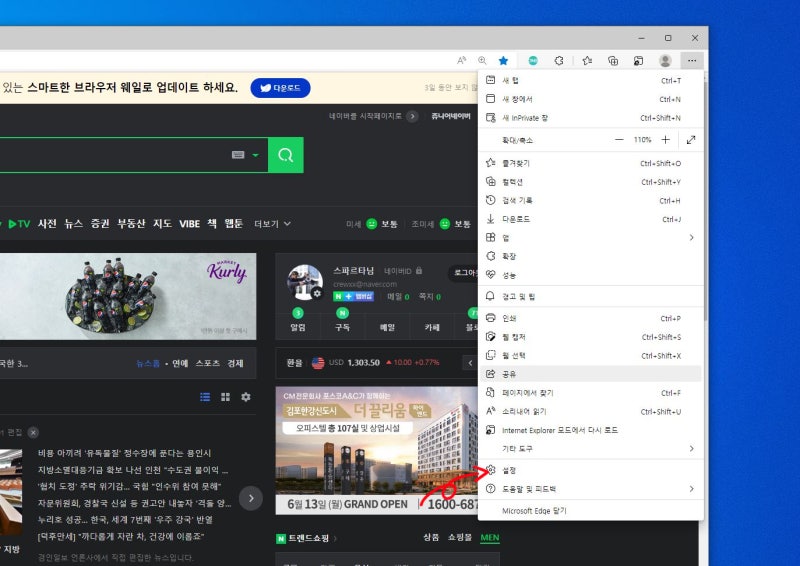This screenshot has height=566, width=800.
Task: Select the MEN trend shopping tab
Action: coord(490,537)
